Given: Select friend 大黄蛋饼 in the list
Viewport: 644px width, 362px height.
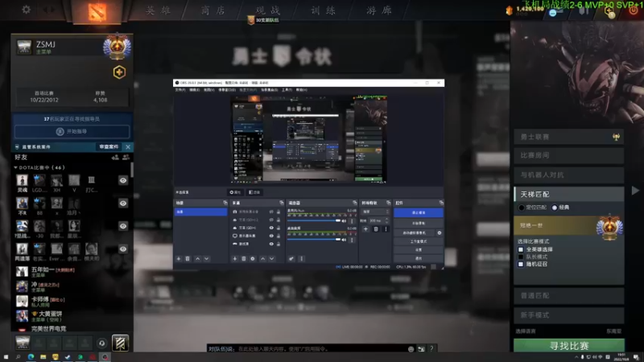Looking at the screenshot, I should coord(71,315).
